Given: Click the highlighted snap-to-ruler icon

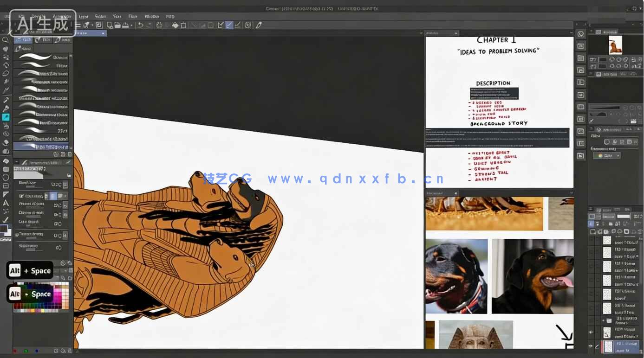Looking at the screenshot, I should pyautogui.click(x=229, y=25).
